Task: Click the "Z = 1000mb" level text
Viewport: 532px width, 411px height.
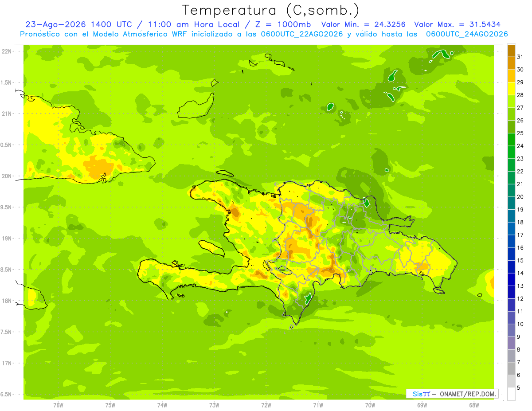Action: tap(284, 24)
